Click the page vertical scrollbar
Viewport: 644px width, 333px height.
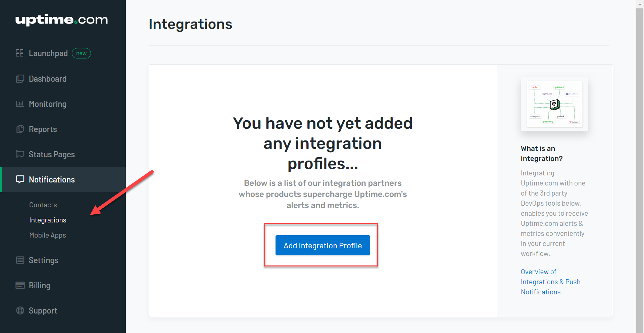(x=640, y=168)
